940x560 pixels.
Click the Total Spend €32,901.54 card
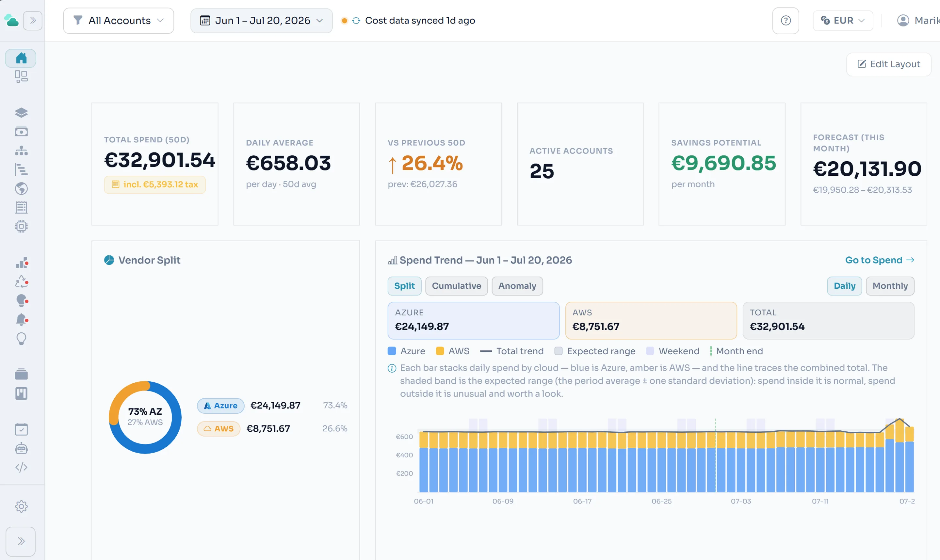pos(155,164)
